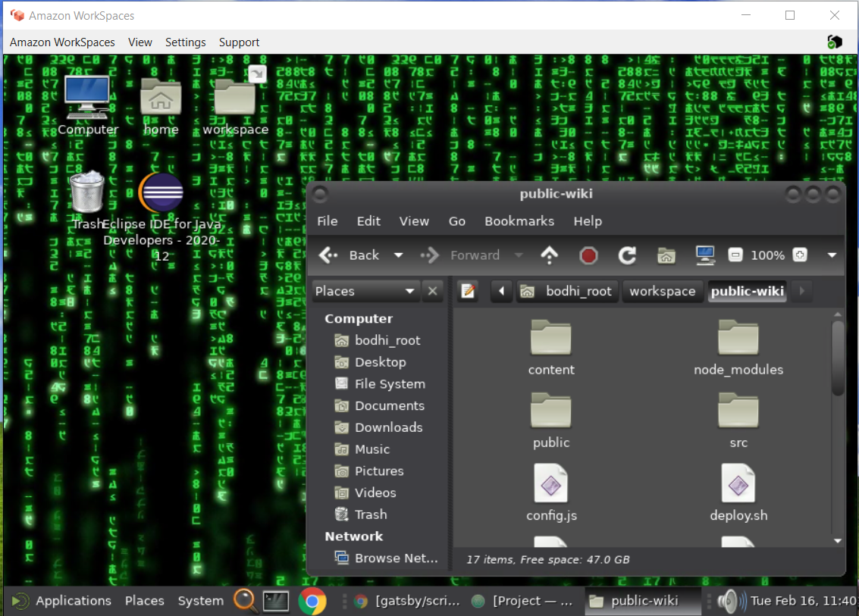Reset zoom via 100% label
This screenshot has width=859, height=616.
[767, 255]
